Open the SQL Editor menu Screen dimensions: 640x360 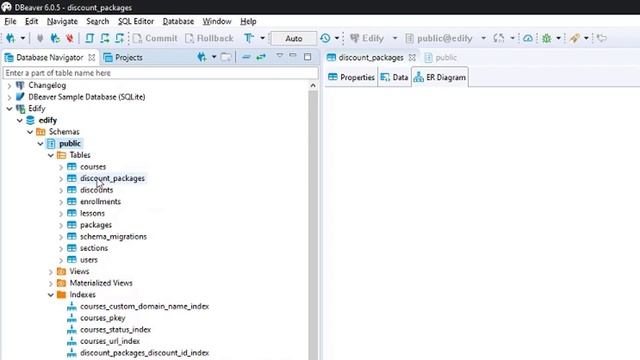pos(136,21)
